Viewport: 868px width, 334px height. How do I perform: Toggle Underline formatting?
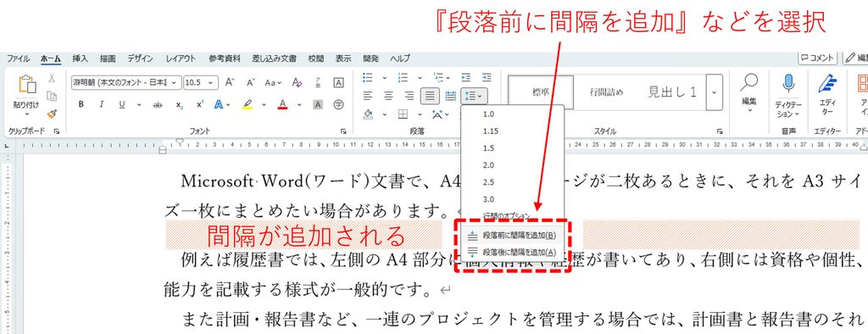(x=122, y=104)
